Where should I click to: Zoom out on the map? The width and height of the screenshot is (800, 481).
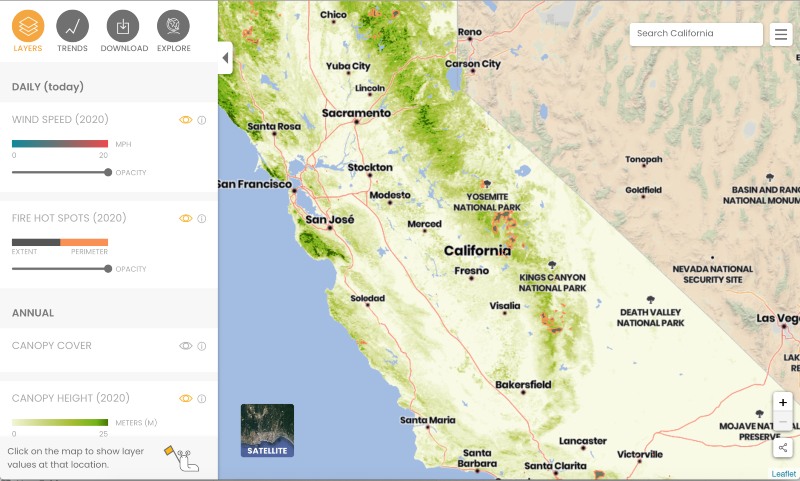click(782, 422)
